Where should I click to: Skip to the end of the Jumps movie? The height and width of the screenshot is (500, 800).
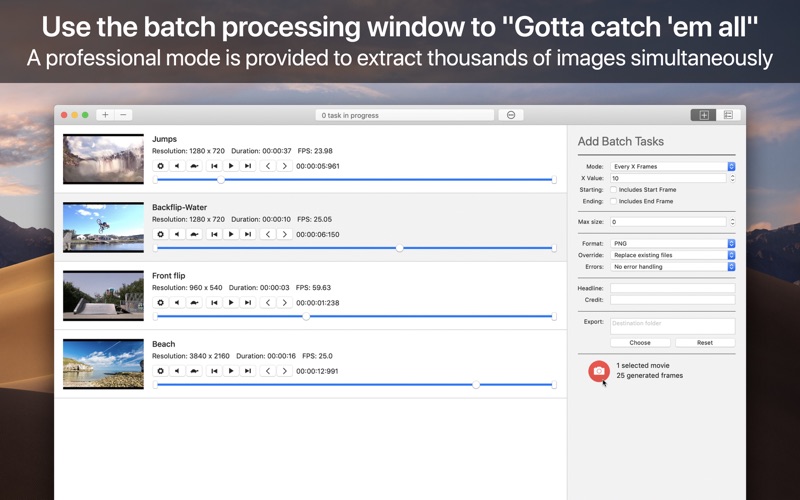tap(248, 166)
